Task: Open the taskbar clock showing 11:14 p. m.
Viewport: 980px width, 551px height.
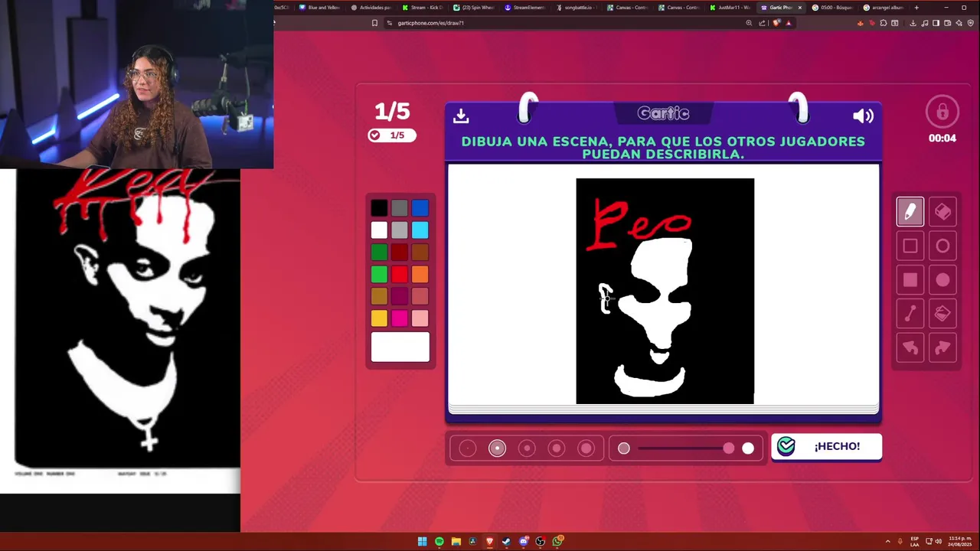Action: [959, 542]
